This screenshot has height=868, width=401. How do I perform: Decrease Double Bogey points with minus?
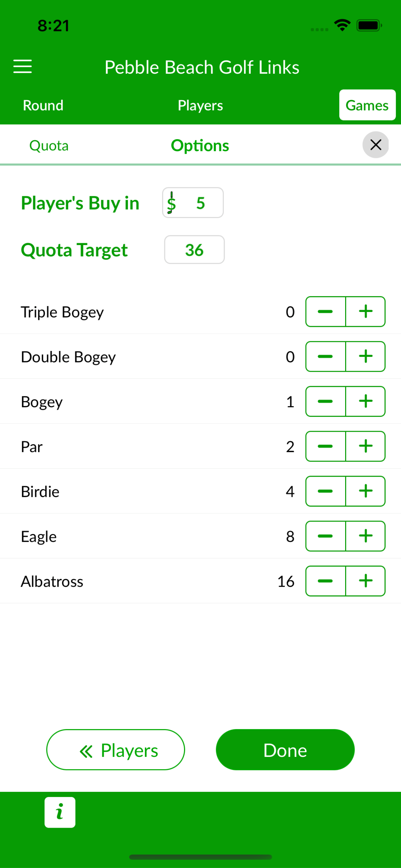pyautogui.click(x=325, y=356)
